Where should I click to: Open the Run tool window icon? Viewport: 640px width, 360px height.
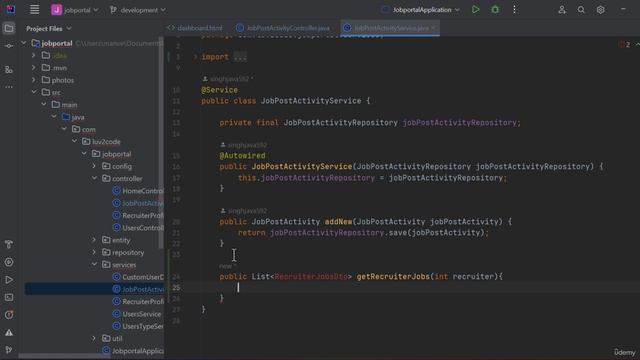coord(9,280)
